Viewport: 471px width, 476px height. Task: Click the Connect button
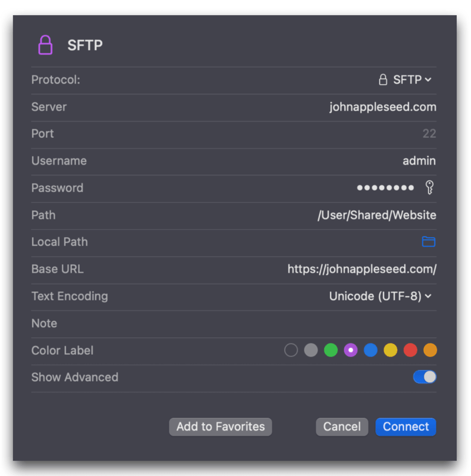coord(406,427)
